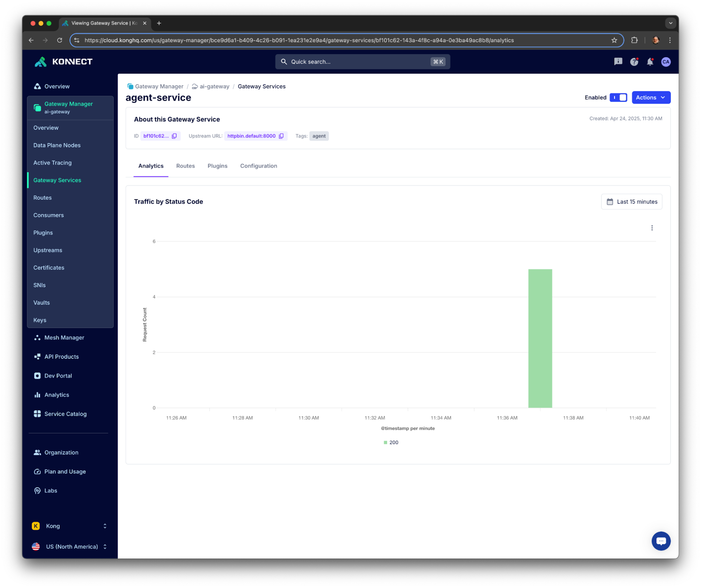Click the feedback message icon in header
701x588 pixels.
point(618,62)
